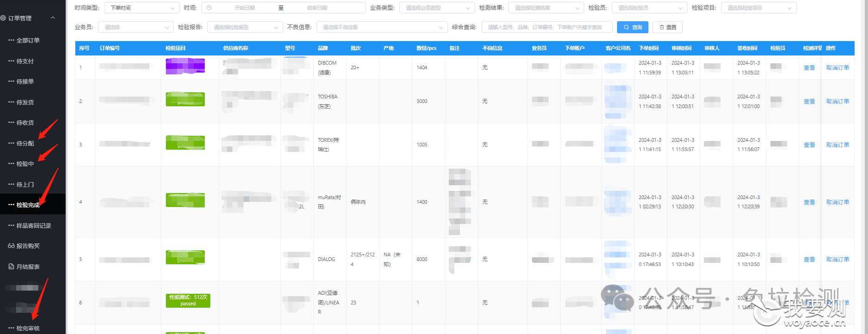Open the 检验项目 dropdown
This screenshot has width=868, height=334.
point(758,8)
